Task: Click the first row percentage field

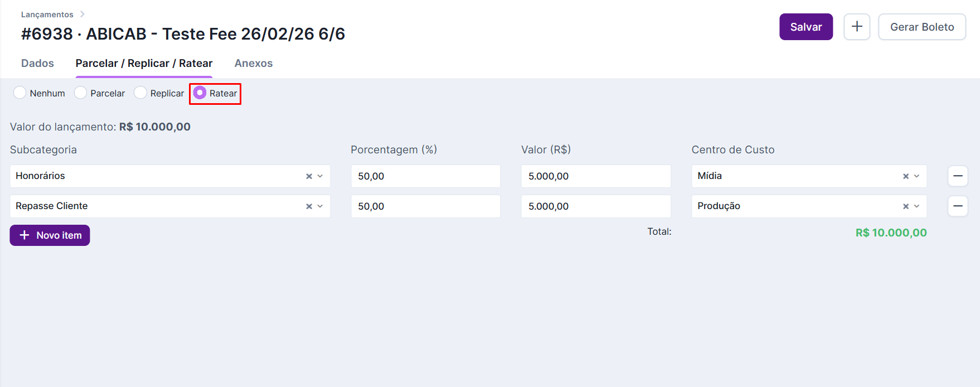Action: click(425, 176)
